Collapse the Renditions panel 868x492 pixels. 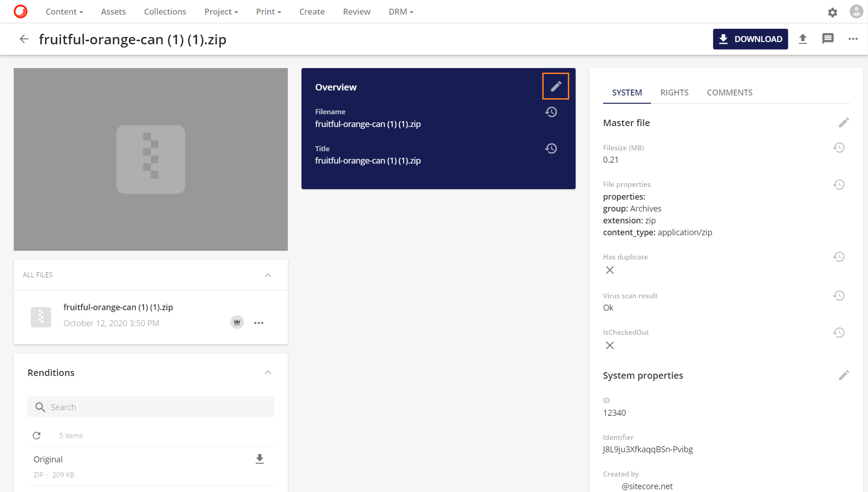[268, 373]
